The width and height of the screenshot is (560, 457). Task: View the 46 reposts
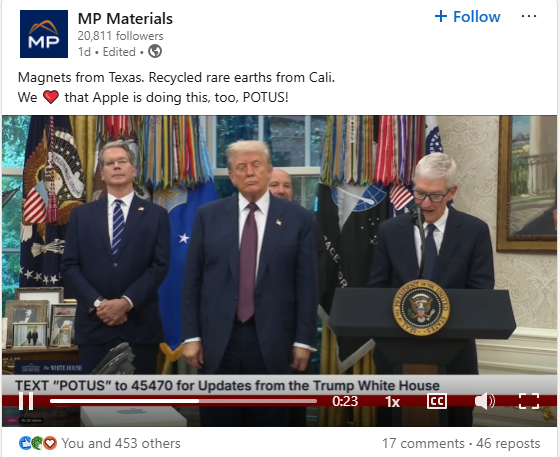click(x=508, y=443)
